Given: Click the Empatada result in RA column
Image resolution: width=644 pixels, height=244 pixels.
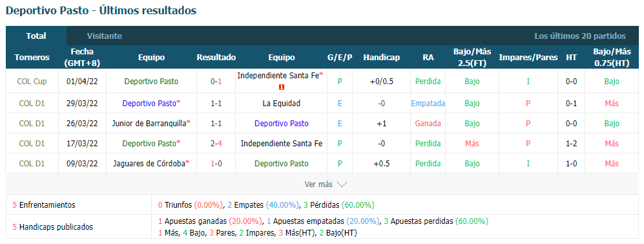Looking at the screenshot, I should point(428,104).
